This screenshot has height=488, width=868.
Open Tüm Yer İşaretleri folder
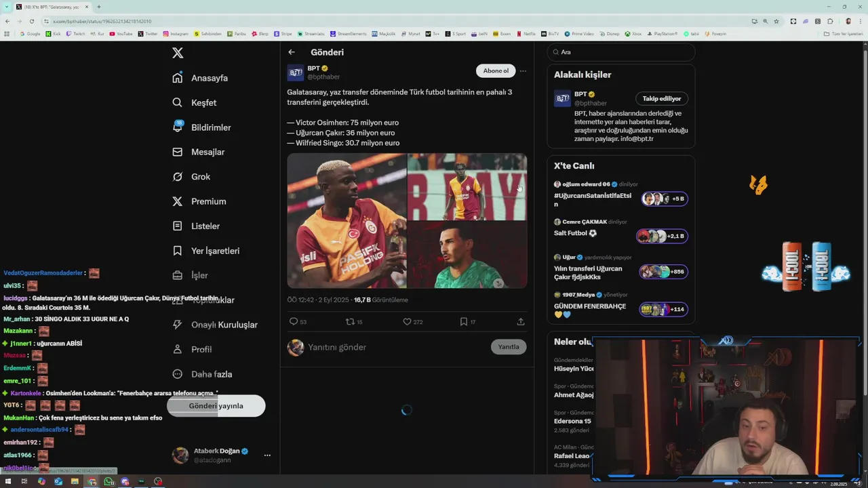point(843,34)
